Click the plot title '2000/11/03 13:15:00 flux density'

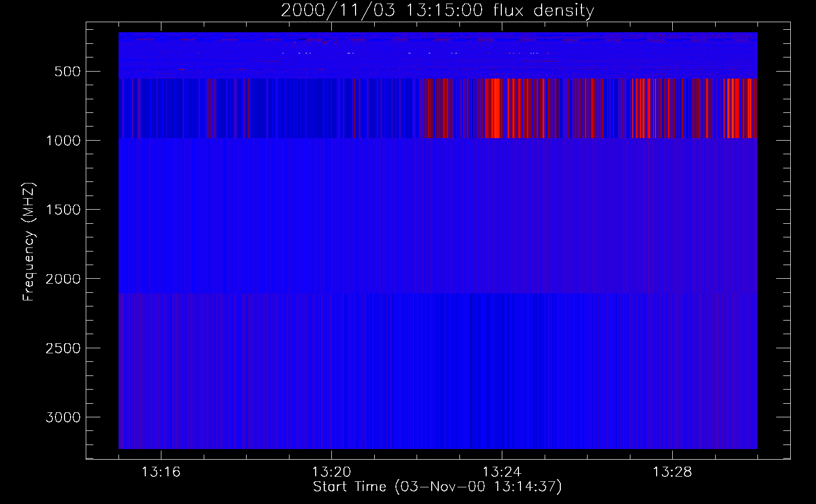437,11
